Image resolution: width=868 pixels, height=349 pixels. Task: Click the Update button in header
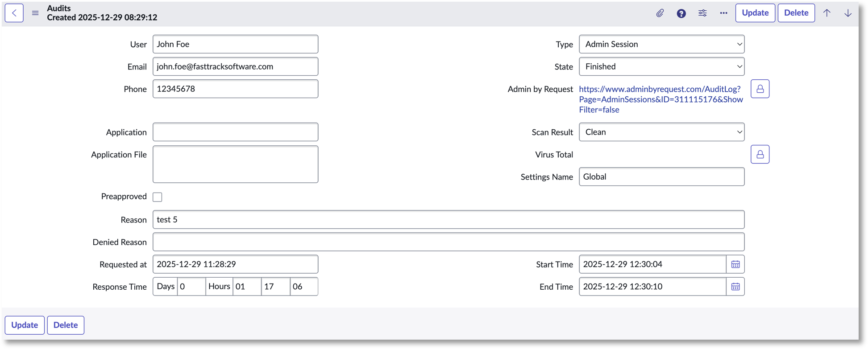click(x=755, y=13)
